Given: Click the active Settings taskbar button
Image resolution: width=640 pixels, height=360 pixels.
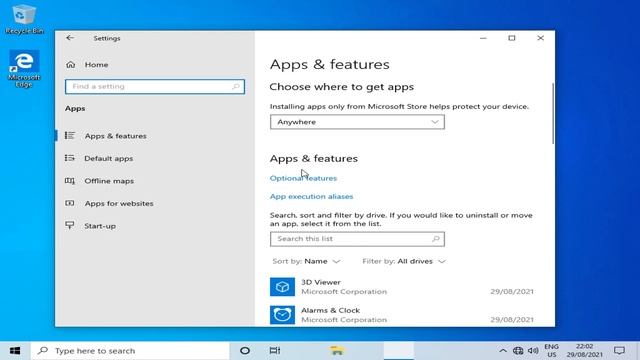Looking at the screenshot, I should coord(399,351).
